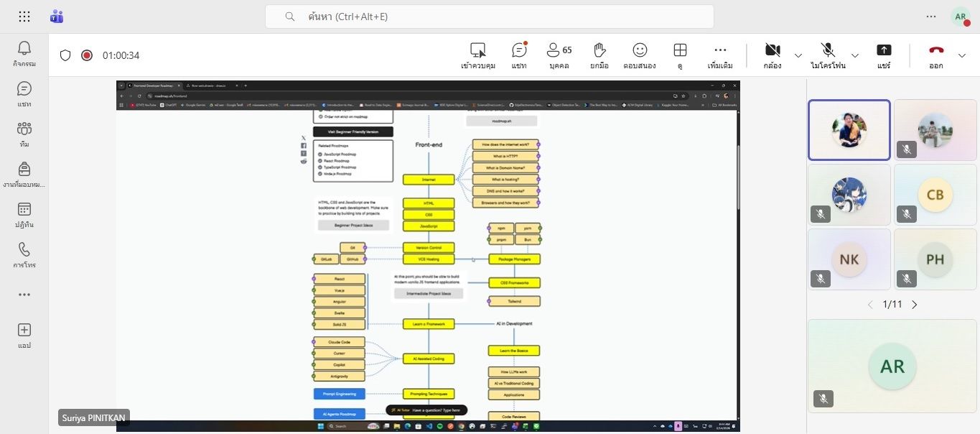Open the view (ดู) layout options
The width and height of the screenshot is (980, 434).
click(x=679, y=55)
